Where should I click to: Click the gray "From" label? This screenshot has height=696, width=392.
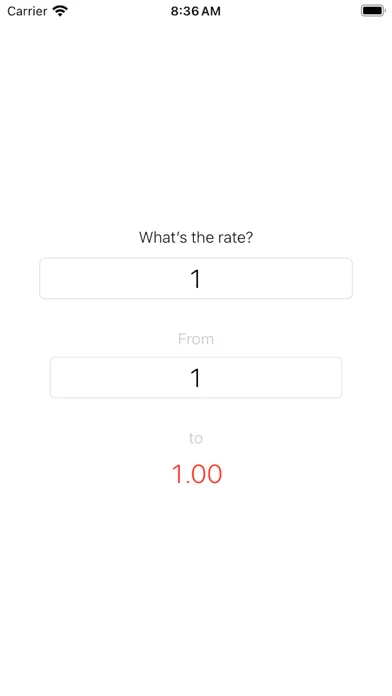click(196, 339)
